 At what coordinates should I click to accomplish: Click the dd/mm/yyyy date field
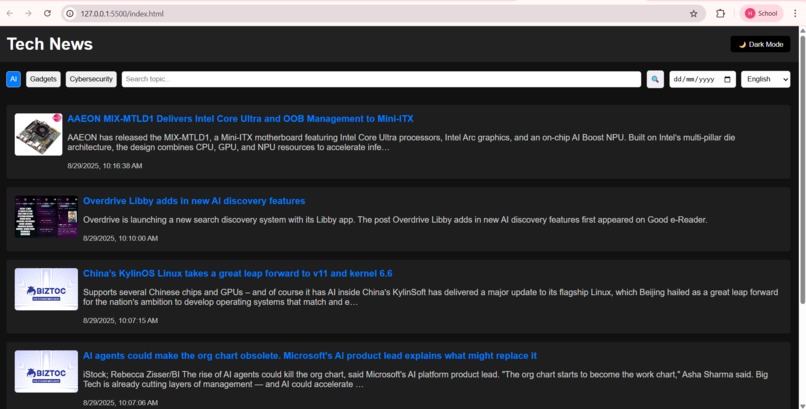(x=702, y=79)
